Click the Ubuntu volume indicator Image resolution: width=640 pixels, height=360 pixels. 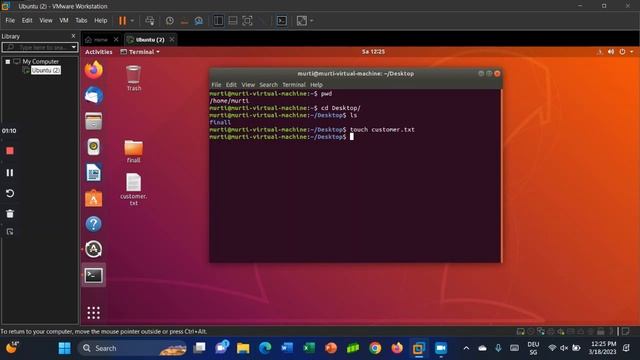[x=611, y=52]
